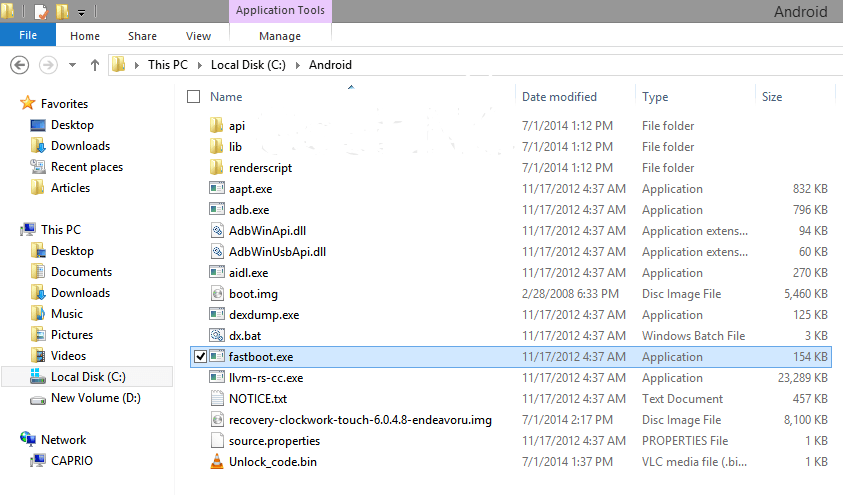This screenshot has width=843, height=495.
Task: Sort by the Name column header
Action: (x=226, y=97)
